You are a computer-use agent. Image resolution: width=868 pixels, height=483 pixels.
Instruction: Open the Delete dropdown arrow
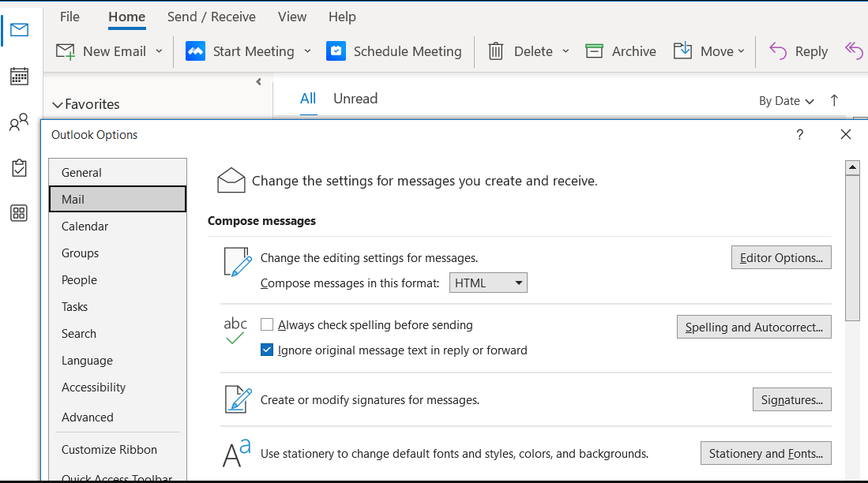[566, 51]
